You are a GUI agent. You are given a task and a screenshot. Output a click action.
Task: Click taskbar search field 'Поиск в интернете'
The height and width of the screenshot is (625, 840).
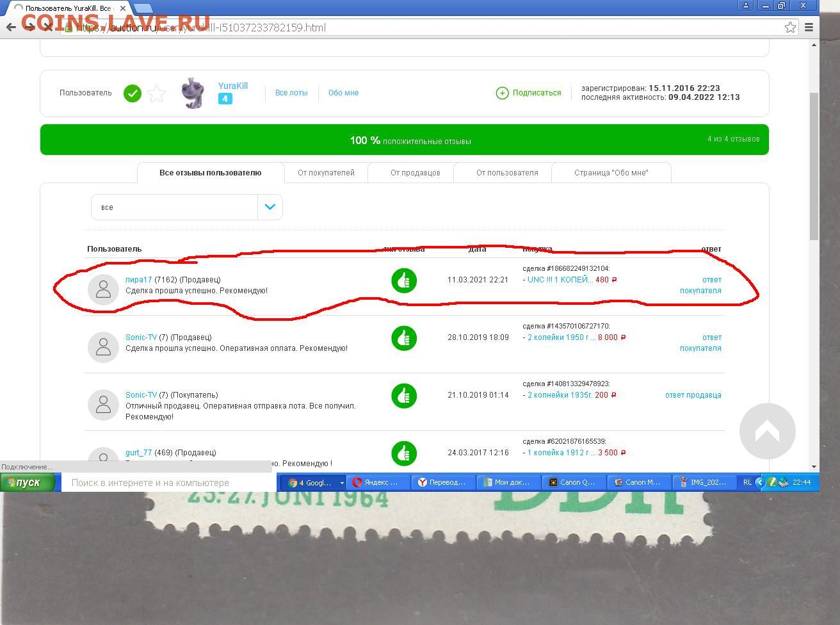click(168, 483)
